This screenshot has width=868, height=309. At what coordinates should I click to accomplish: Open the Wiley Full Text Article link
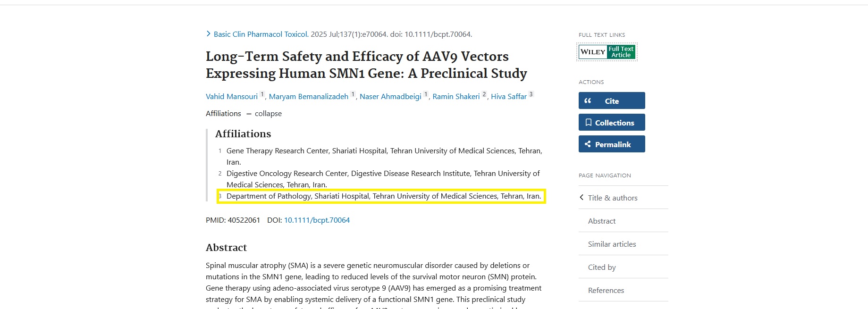pos(607,52)
